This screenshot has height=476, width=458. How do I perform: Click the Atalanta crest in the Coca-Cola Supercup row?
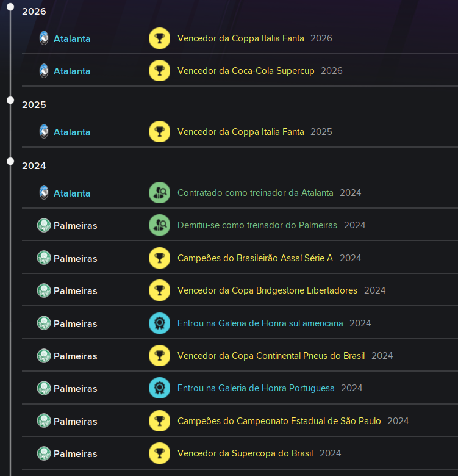(44, 71)
